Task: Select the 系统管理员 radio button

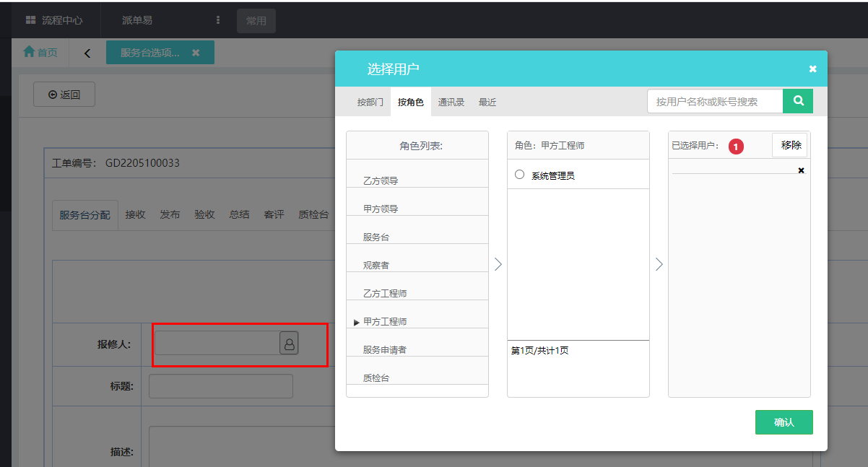Action: 519,175
